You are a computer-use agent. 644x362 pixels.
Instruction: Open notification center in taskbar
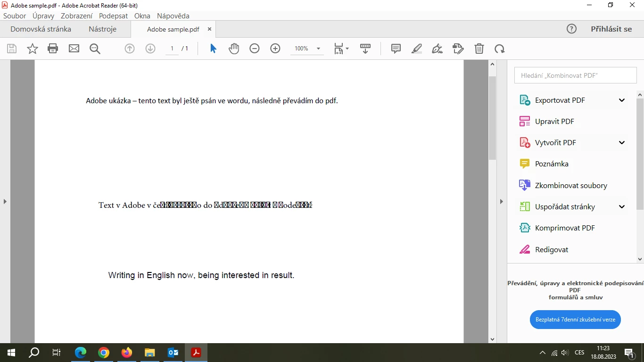tap(629, 353)
